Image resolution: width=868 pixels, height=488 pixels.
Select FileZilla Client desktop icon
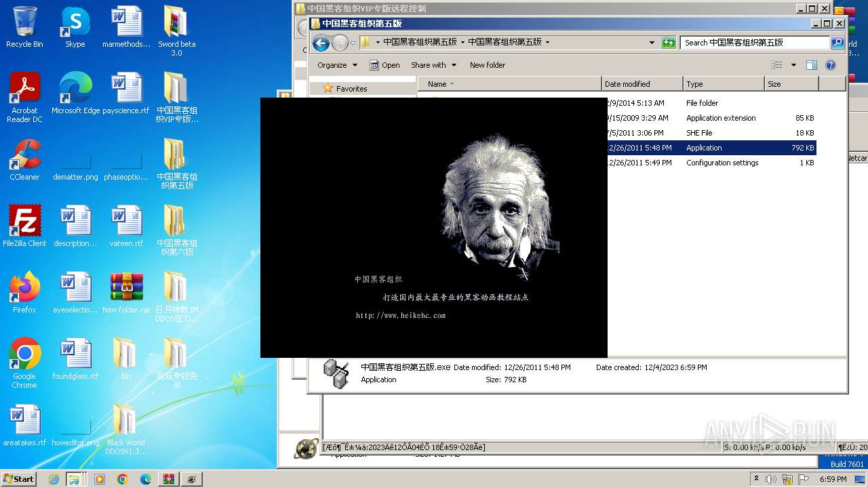pos(24,226)
